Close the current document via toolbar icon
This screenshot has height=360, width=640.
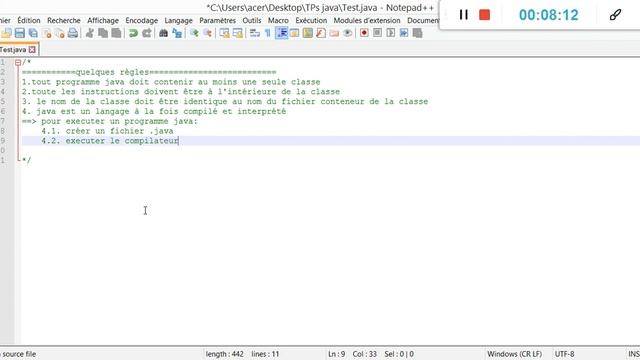click(47, 33)
